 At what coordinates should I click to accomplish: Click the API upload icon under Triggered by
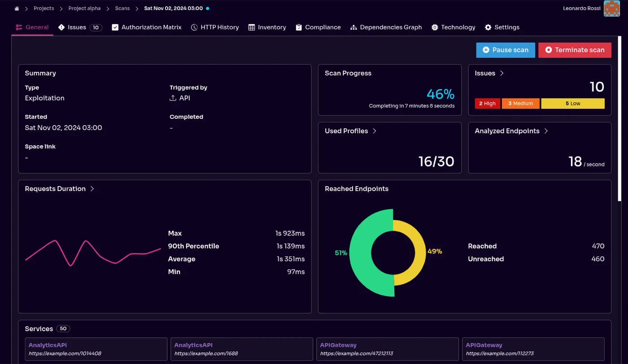[172, 98]
